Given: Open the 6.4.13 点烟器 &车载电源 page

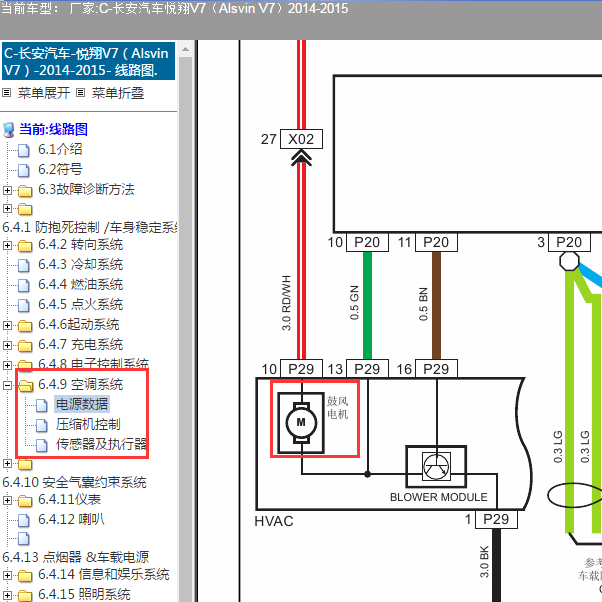Looking at the screenshot, I should (x=75, y=557).
